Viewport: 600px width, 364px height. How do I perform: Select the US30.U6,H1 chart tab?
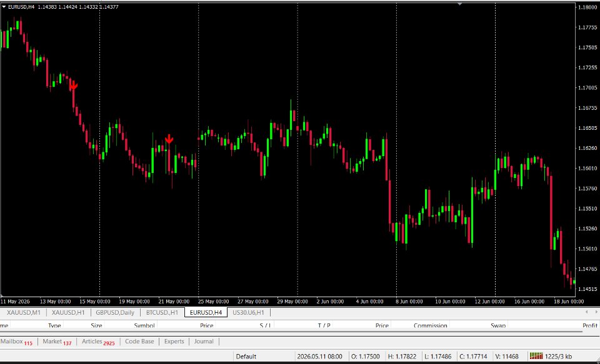(x=248, y=312)
